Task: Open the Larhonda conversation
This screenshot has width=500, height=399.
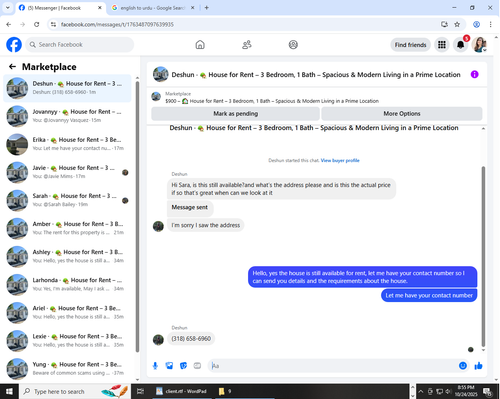Action: pyautogui.click(x=67, y=285)
